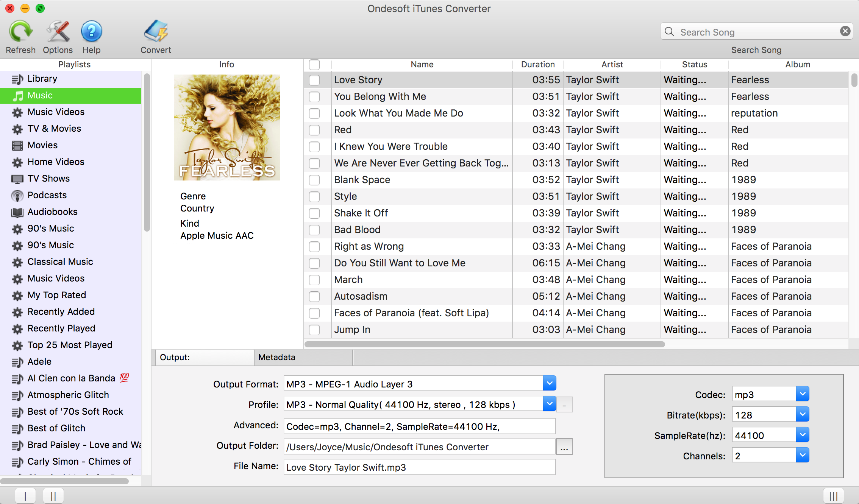Screen dimensions: 859x504
Task: Click the Refresh icon to reload library
Action: click(20, 30)
